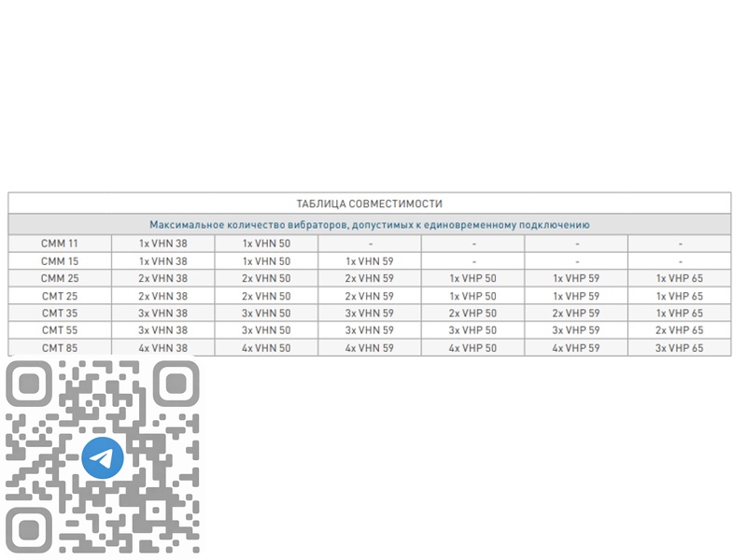Screen dimensions: 747x560
Task: Select the CMM 15 row label
Action: click(60, 261)
